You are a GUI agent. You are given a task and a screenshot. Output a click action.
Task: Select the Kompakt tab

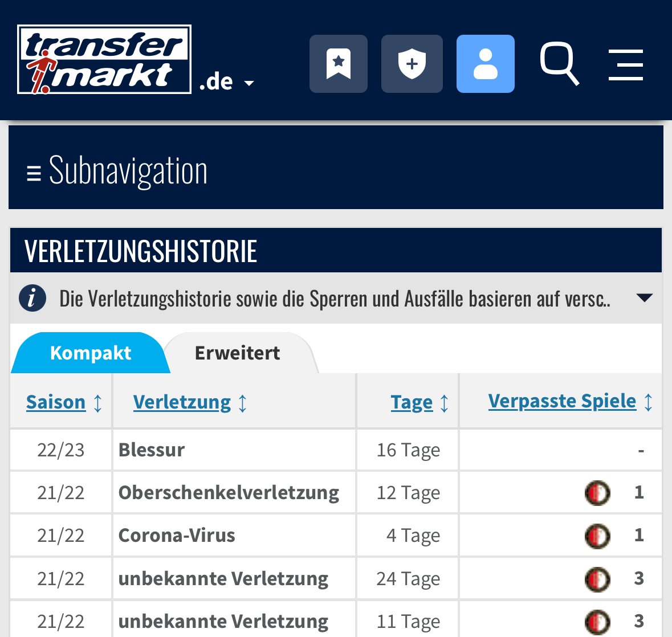(91, 353)
